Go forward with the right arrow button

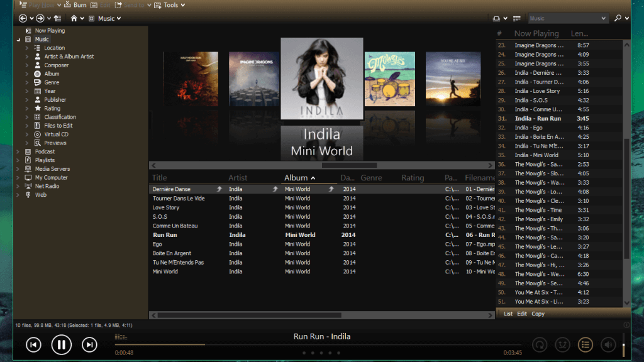[x=40, y=18]
